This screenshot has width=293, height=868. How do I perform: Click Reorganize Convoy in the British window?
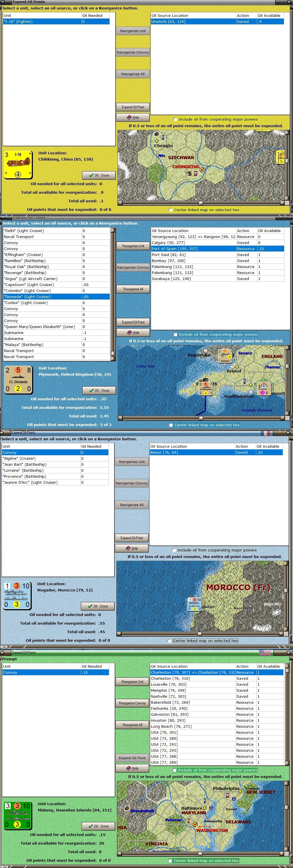click(x=133, y=267)
